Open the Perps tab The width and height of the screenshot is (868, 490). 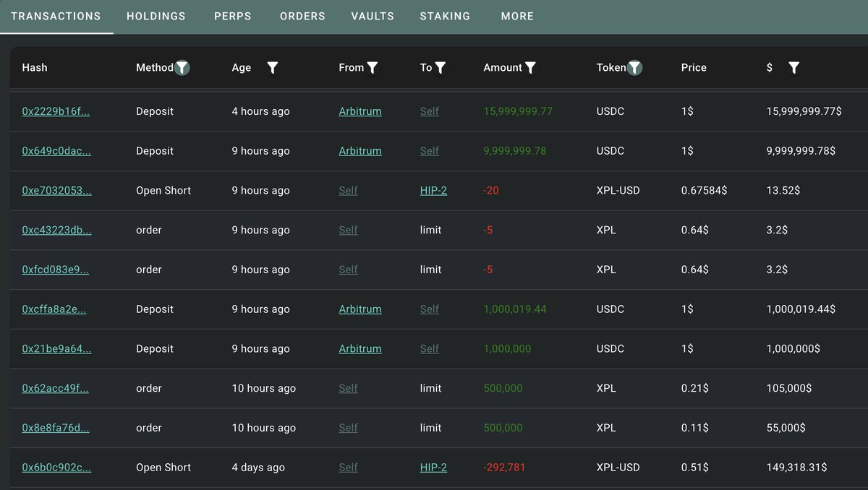233,16
